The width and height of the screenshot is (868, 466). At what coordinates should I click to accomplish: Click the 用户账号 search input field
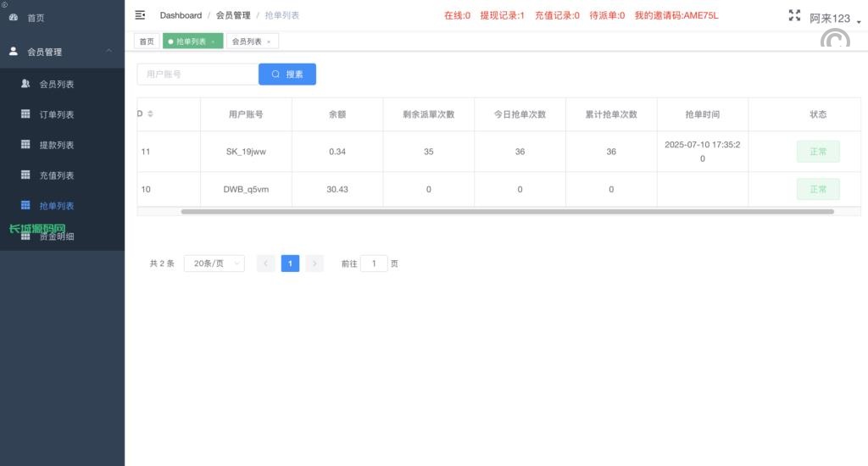click(x=198, y=75)
